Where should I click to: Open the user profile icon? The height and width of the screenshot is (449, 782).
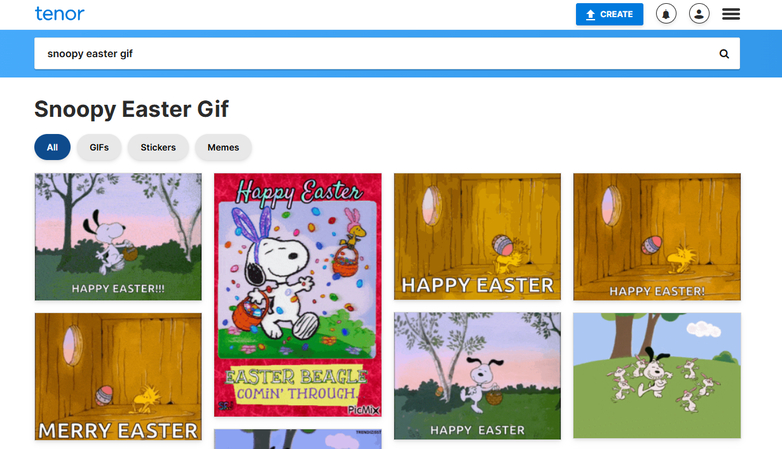699,14
